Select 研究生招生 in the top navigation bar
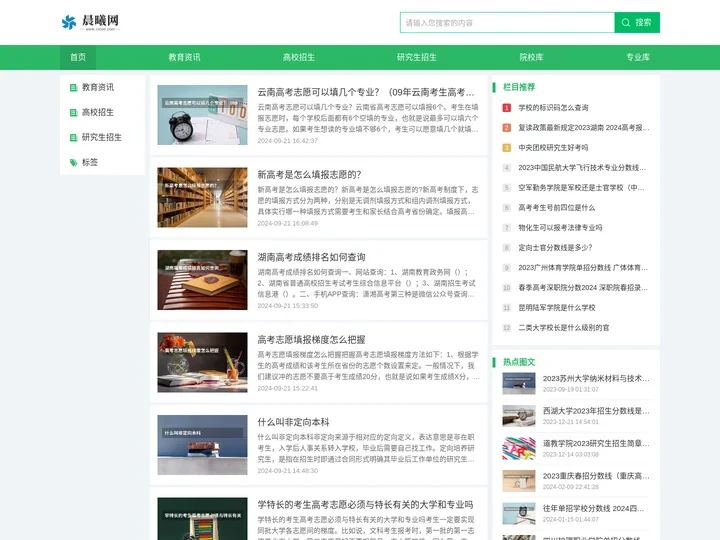Image resolution: width=720 pixels, height=540 pixels. [416, 57]
